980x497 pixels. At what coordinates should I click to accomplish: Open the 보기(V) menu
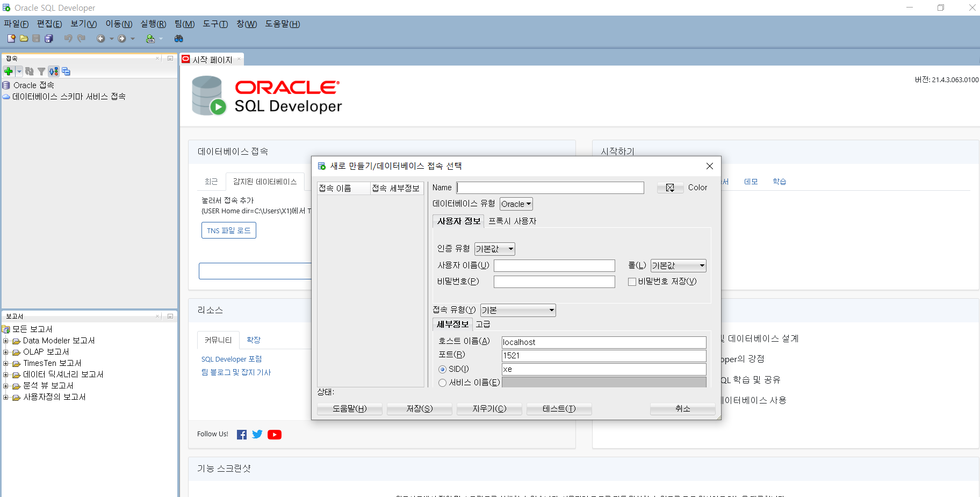pyautogui.click(x=84, y=24)
